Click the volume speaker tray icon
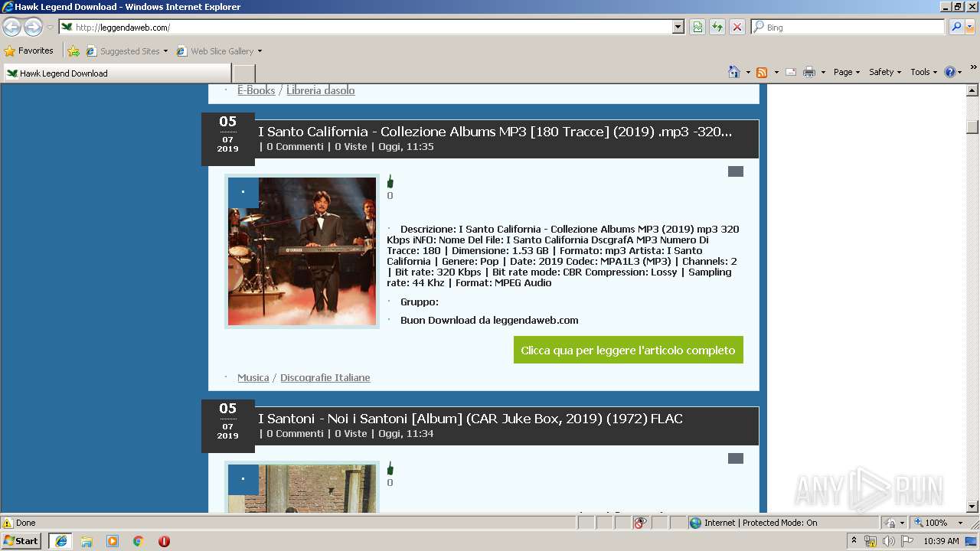The width and height of the screenshot is (980, 551). tap(889, 541)
